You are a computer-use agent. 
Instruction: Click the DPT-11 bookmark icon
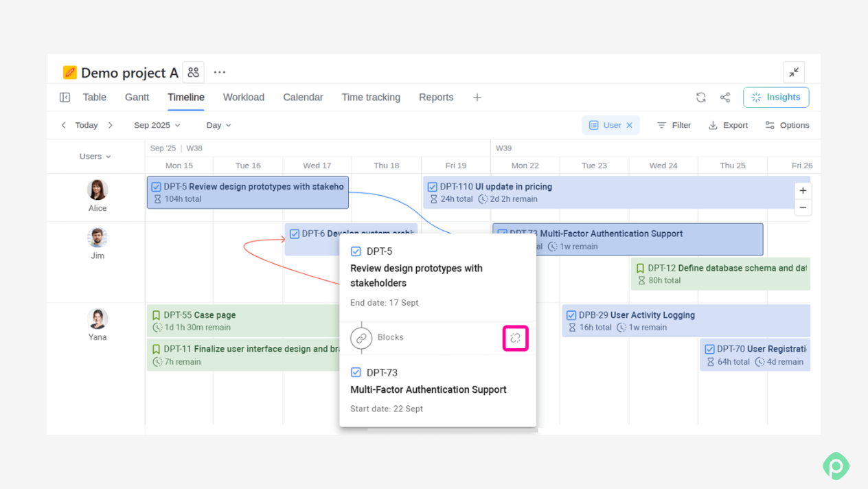click(156, 349)
